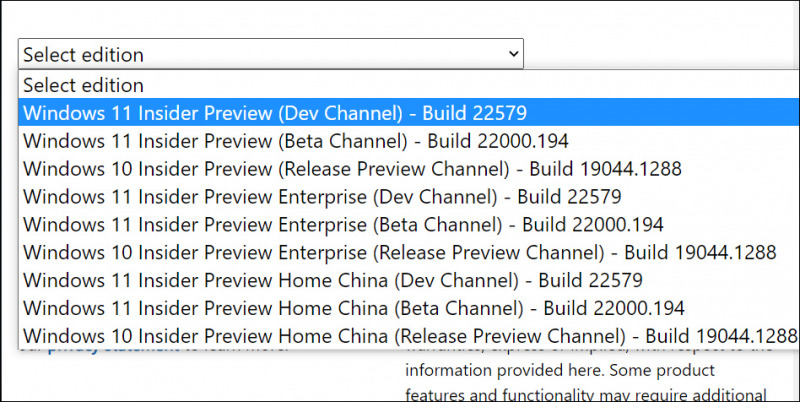Click the text 'information provided here. Some product'
Image resolution: width=800 pixels, height=402 pixels.
(560, 369)
